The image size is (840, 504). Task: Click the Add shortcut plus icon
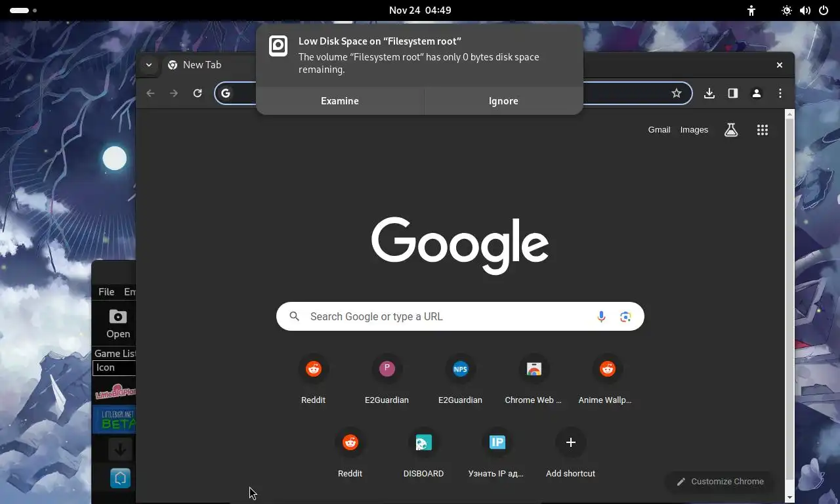click(x=571, y=442)
